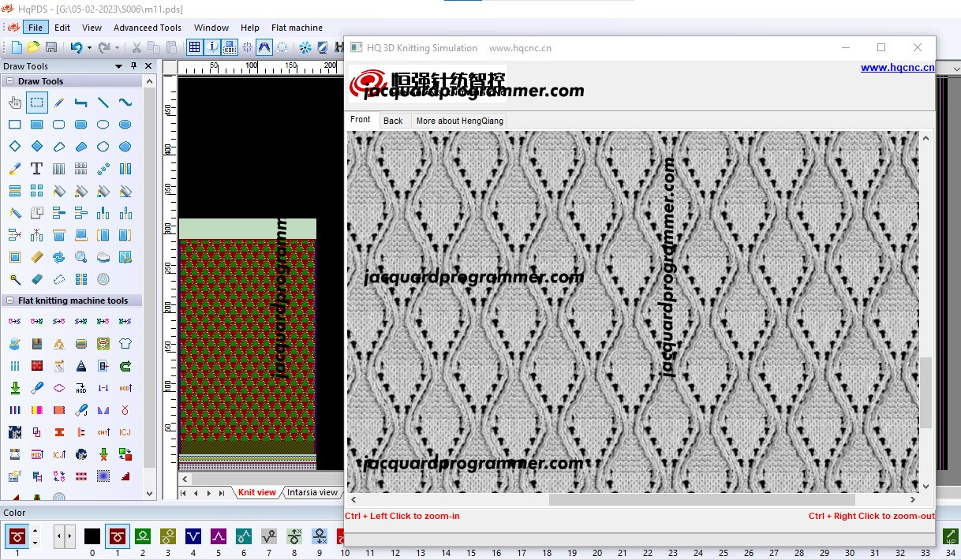961x560 pixels.
Task: Click the up arrow of current color stepper
Action: pos(35,532)
